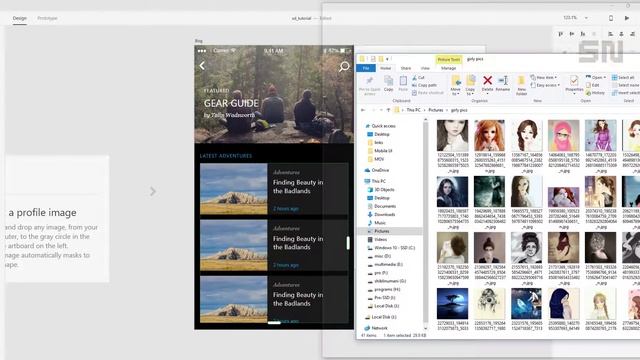Open the Share ribbon tab

[406, 68]
